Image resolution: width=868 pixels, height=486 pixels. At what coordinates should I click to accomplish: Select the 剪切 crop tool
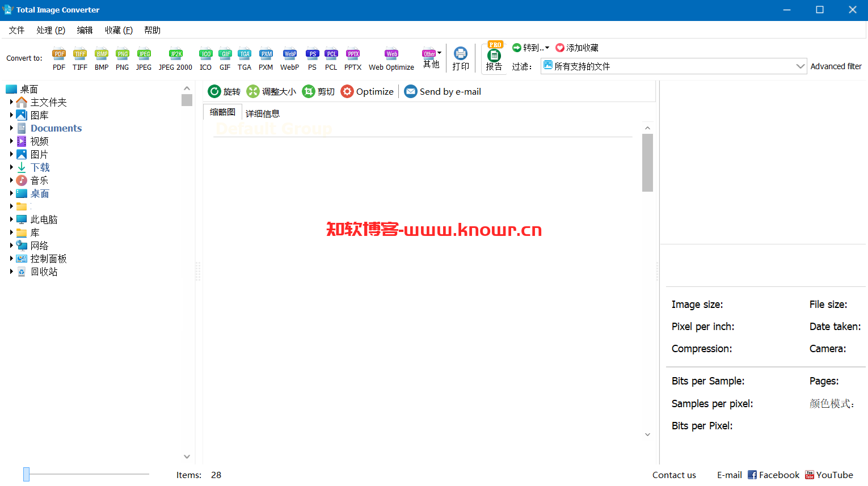point(318,91)
